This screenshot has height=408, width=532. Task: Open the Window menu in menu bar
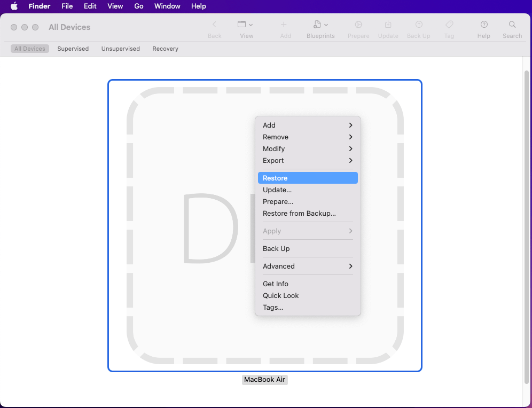(x=167, y=6)
